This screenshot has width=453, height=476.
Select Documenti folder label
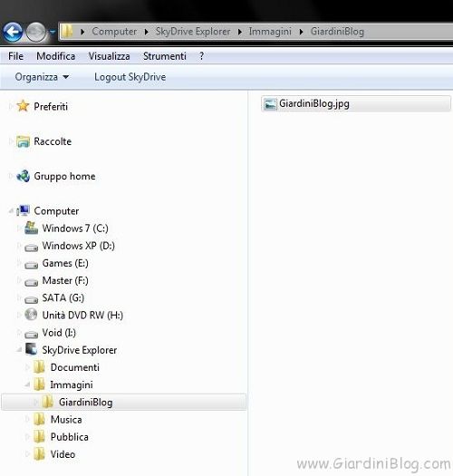(75, 367)
